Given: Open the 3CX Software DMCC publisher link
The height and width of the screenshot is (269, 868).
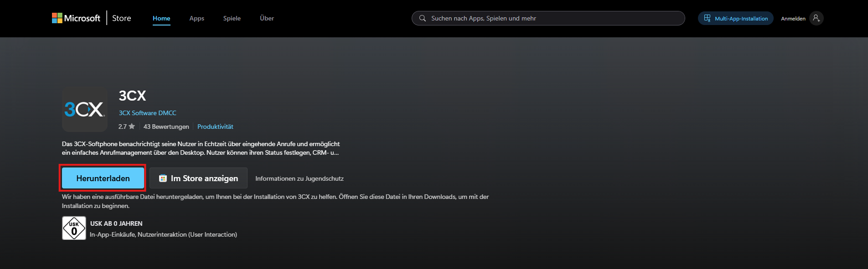Looking at the screenshot, I should (x=147, y=113).
